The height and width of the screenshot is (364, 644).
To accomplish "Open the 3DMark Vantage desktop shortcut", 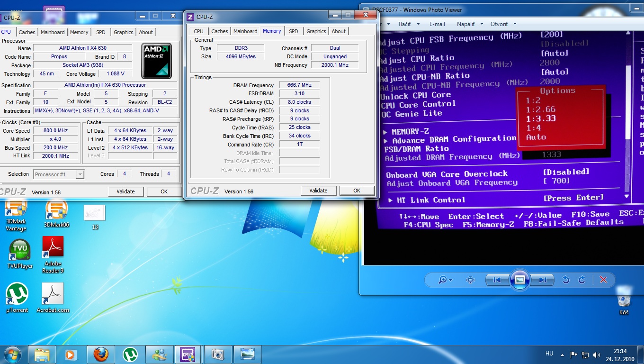I will click(16, 216).
